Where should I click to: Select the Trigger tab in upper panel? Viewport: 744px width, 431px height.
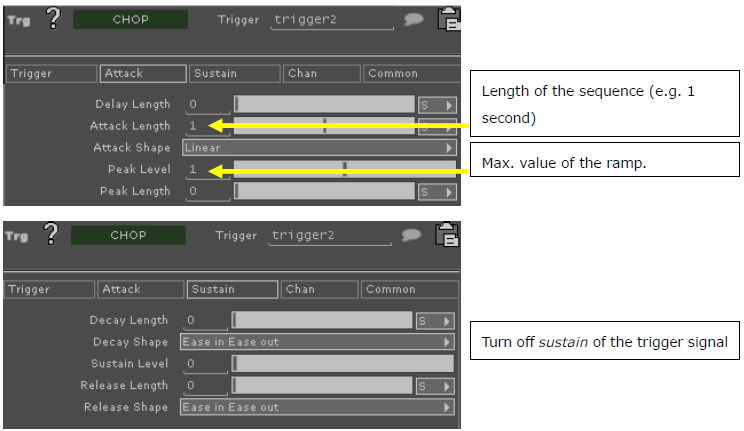pyautogui.click(x=51, y=74)
